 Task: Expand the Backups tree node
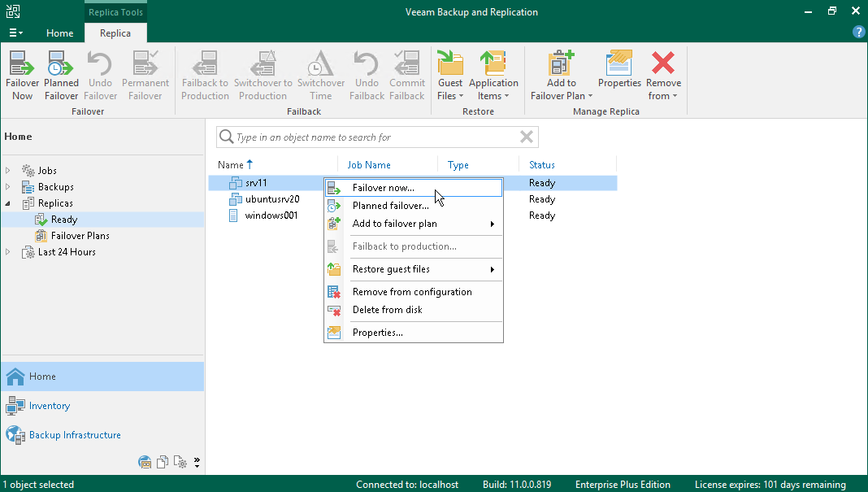point(8,187)
